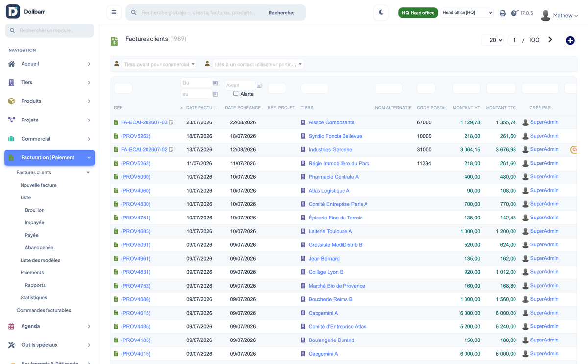The image size is (588, 364).
Task: Collapse Factures clients submenu arrow
Action: (x=88, y=173)
